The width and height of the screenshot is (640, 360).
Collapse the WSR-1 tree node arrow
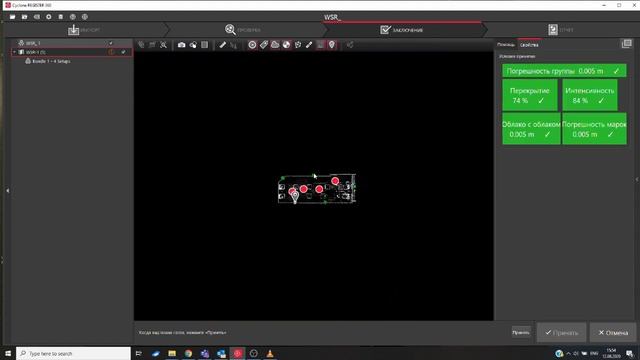[x=15, y=52]
